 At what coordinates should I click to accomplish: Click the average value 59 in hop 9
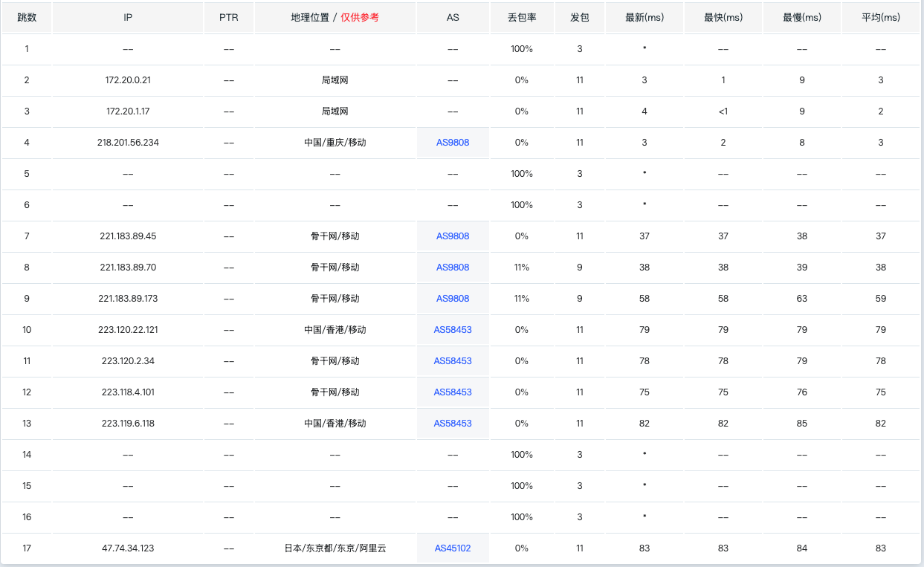881,299
